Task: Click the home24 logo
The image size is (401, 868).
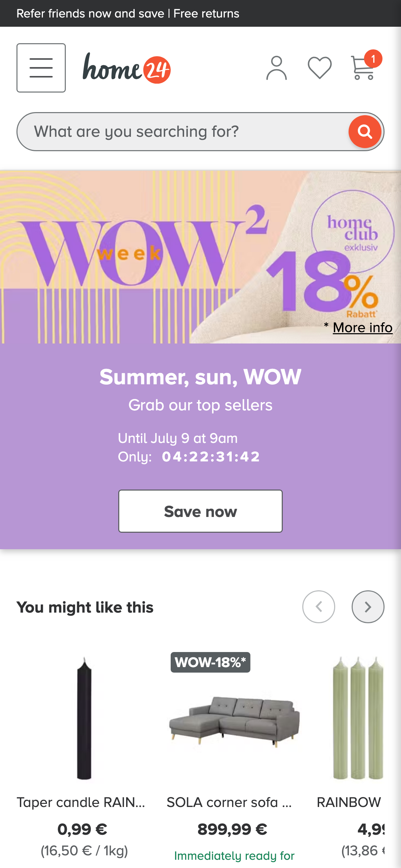Action: coord(127,68)
